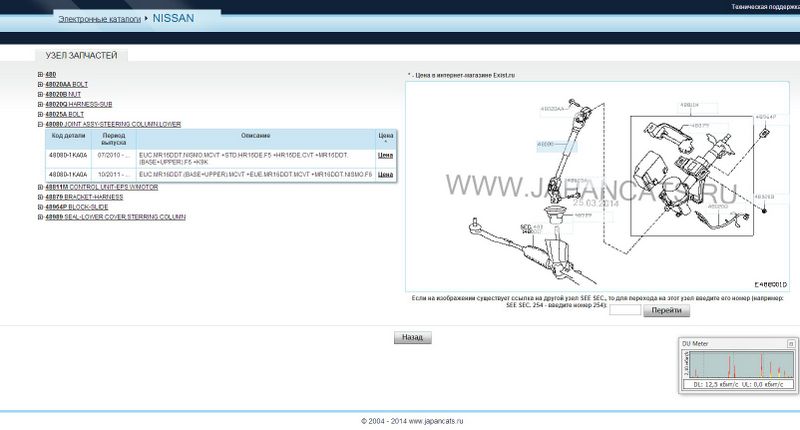Viewport: 800px width, 430px height.
Task: Collapse the 48080 JOINT ASSY node
Action: click(40, 124)
